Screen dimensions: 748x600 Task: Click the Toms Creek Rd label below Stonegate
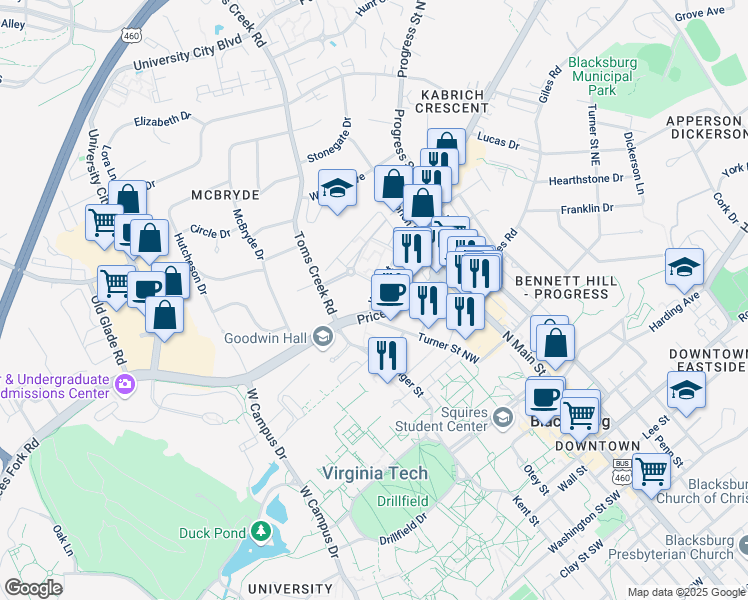(x=315, y=273)
